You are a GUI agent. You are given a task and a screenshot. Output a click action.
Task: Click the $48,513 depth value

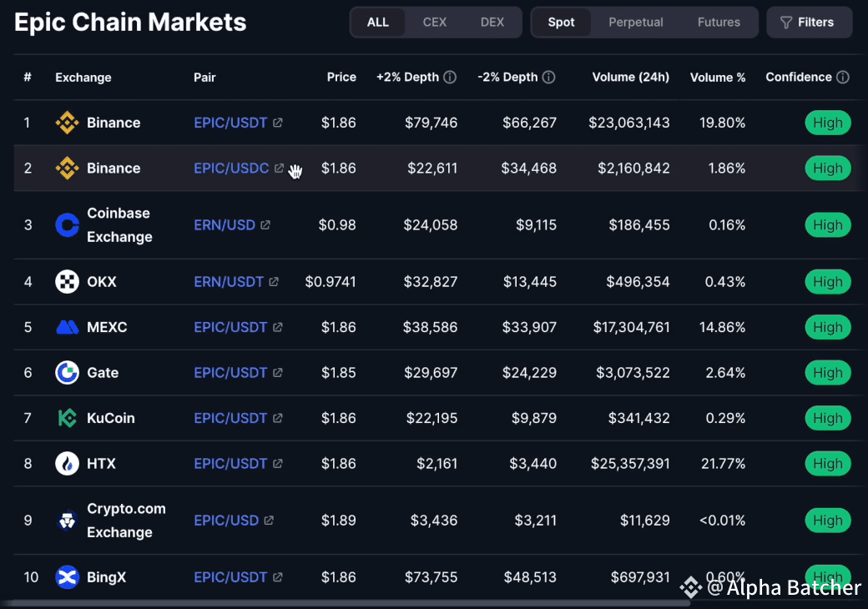[x=530, y=577]
